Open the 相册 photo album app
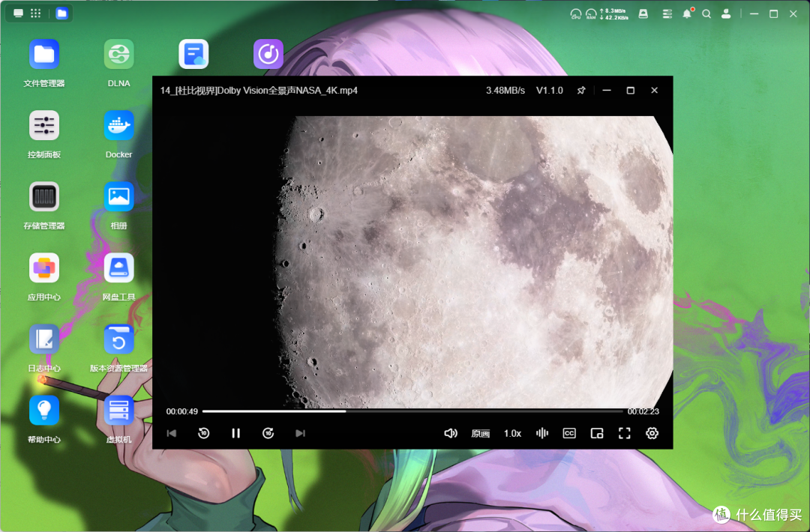810x532 pixels. tap(118, 196)
